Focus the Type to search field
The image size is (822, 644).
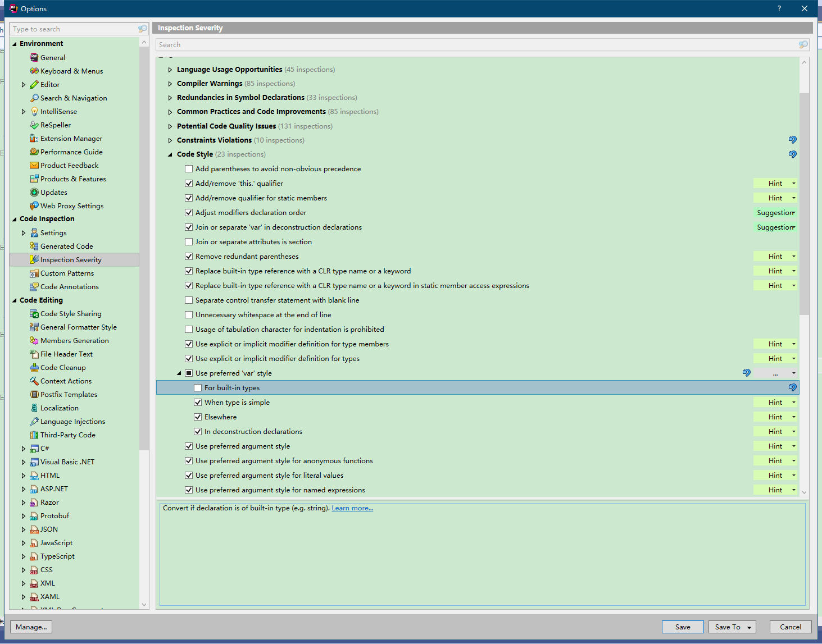click(x=79, y=29)
